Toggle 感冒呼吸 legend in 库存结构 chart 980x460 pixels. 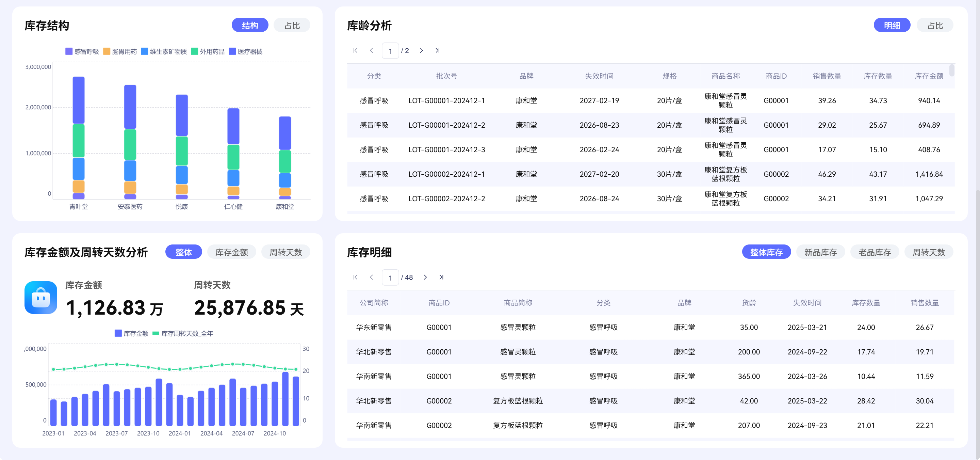[x=82, y=51]
